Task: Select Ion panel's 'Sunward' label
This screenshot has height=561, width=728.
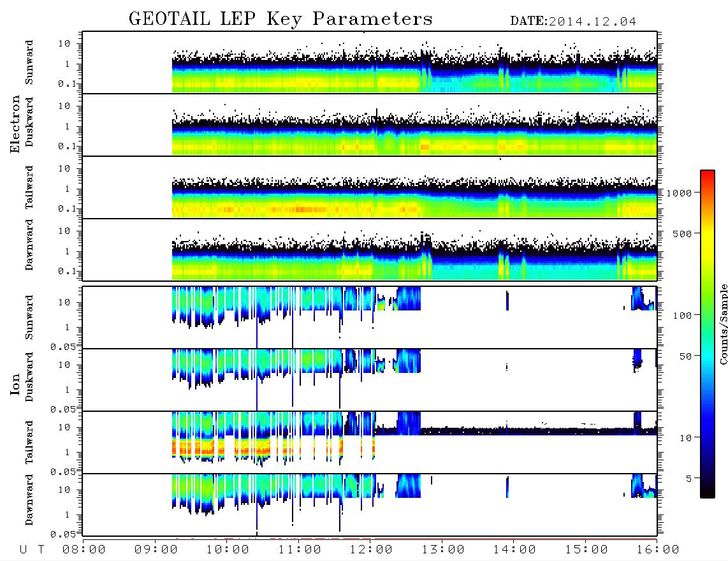Action: [x=29, y=317]
